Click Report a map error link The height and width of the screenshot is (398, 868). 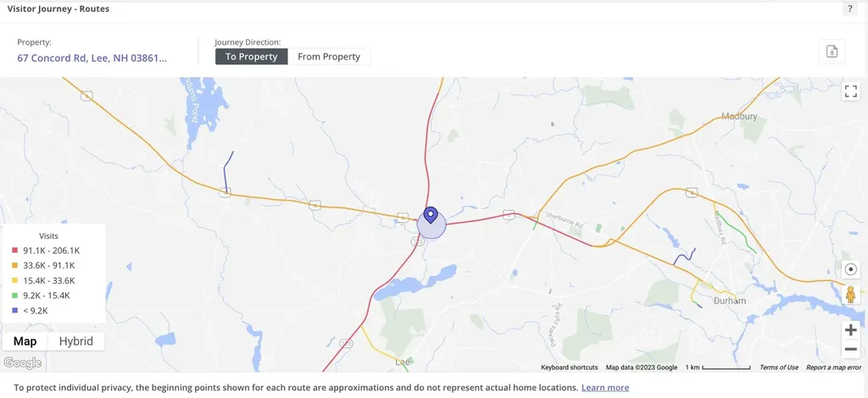[834, 368]
